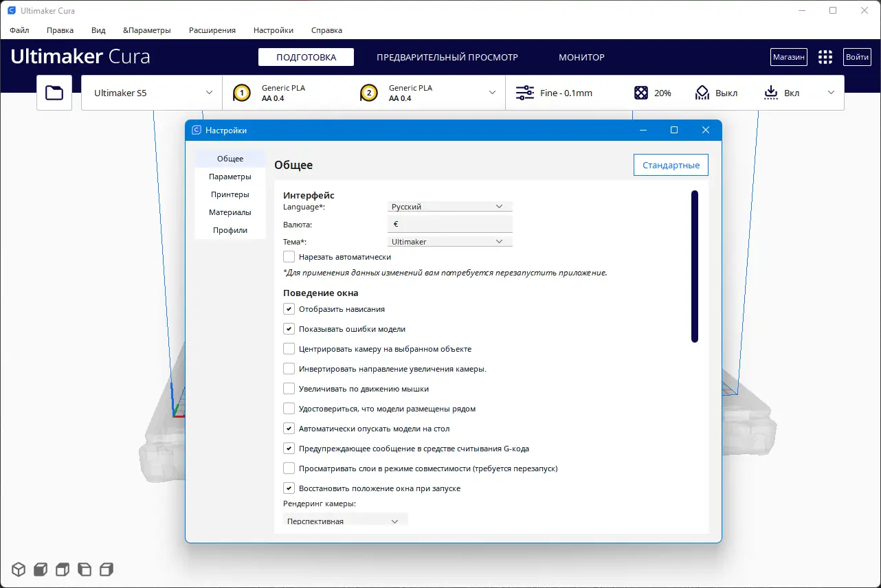Select extruder 1 material icon

(x=241, y=93)
